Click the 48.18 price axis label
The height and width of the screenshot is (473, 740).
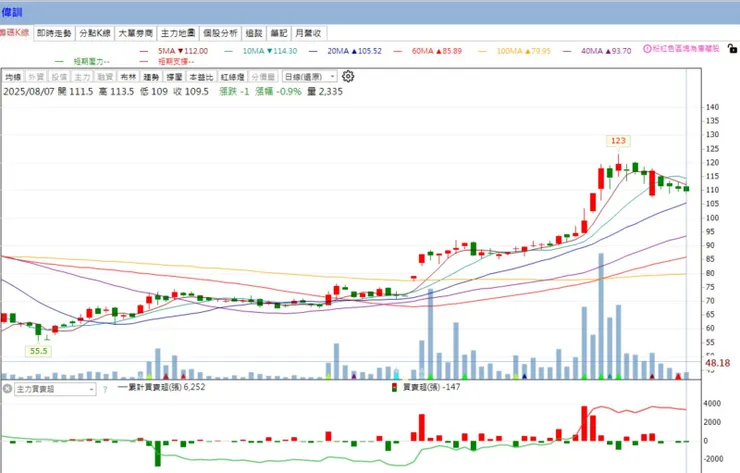717,363
